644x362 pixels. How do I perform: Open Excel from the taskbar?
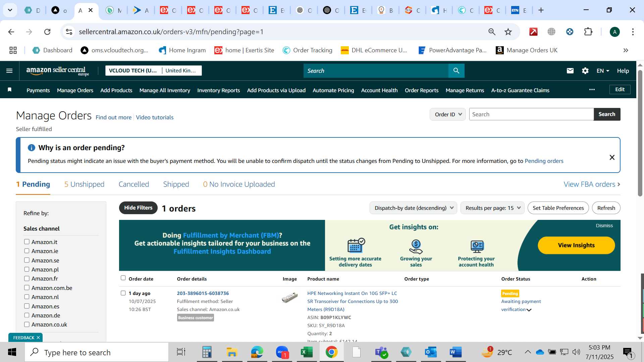(307, 352)
